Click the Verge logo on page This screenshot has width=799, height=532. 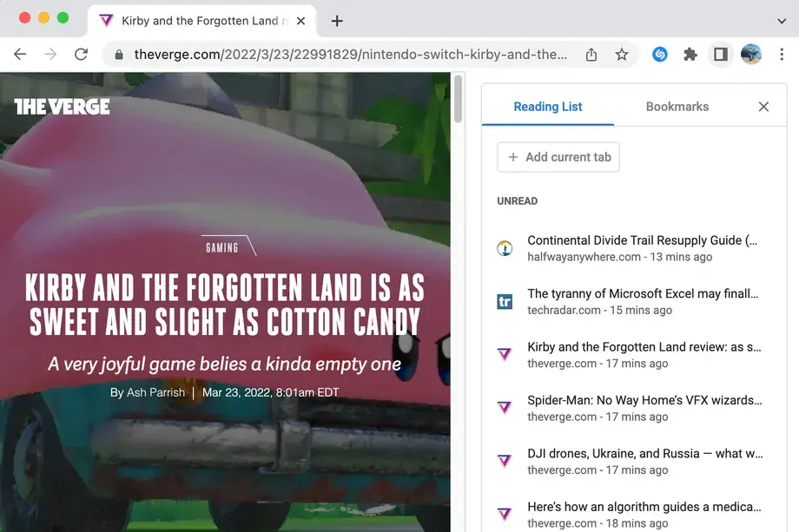tap(62, 107)
